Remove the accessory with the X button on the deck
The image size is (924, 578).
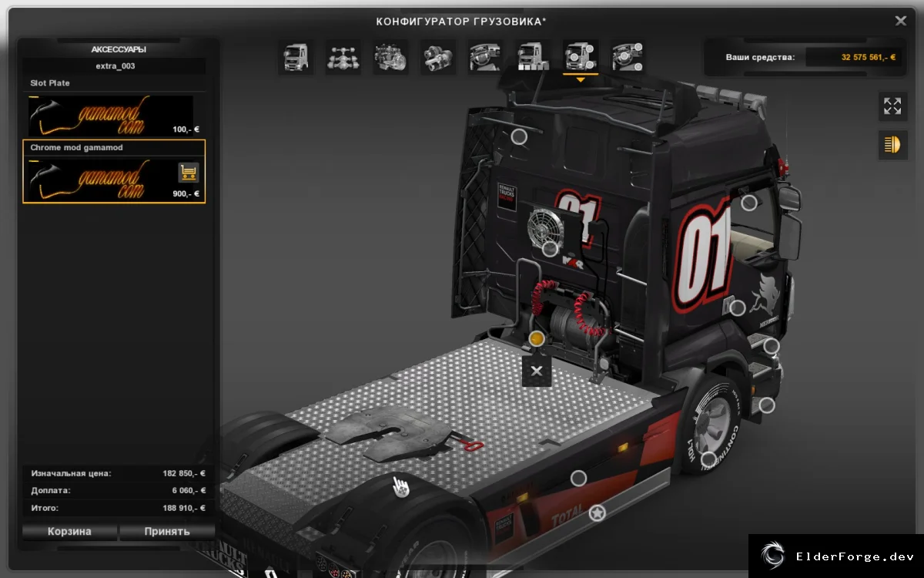click(x=537, y=371)
